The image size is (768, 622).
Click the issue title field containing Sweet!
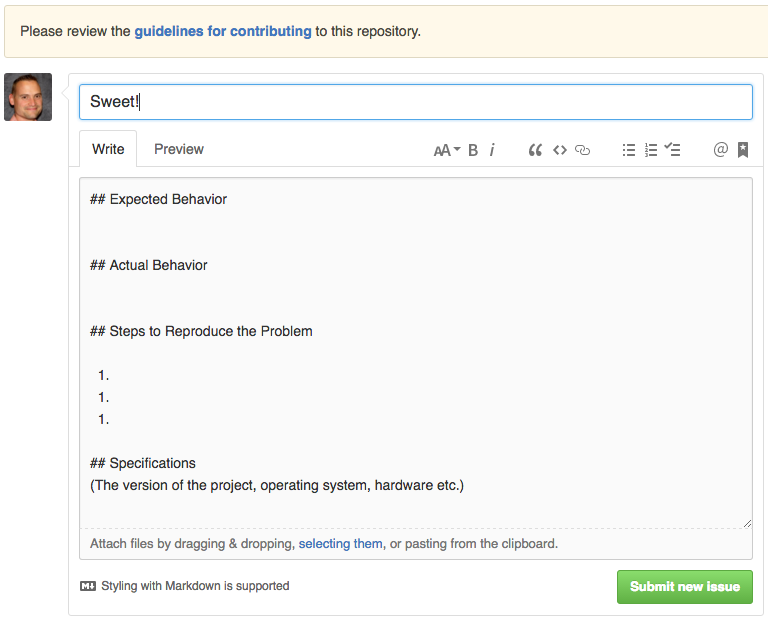[x=415, y=101]
